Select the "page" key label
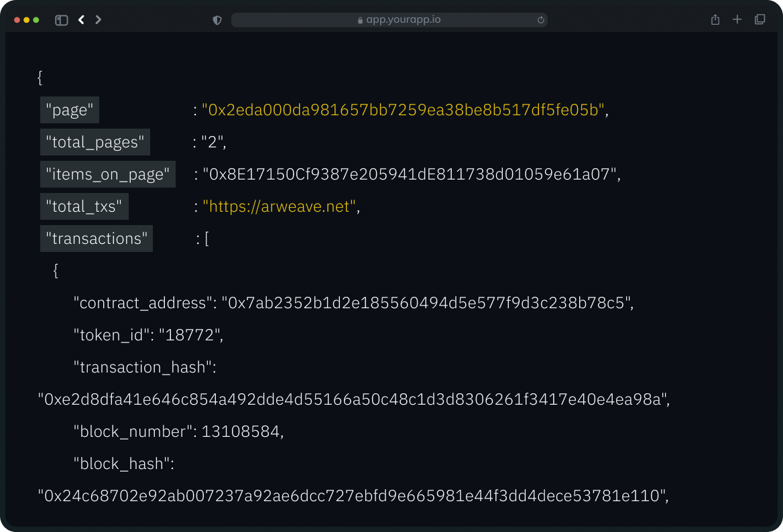783x532 pixels. pyautogui.click(x=70, y=111)
